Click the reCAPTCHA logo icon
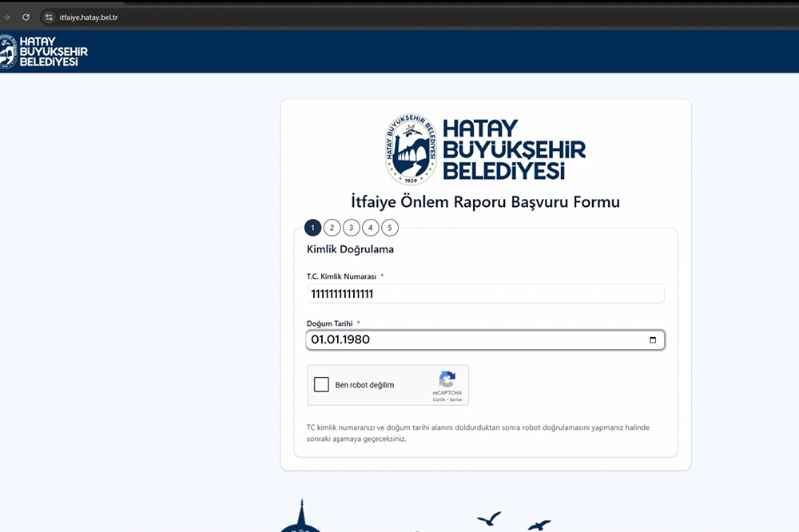The height and width of the screenshot is (532, 799). coord(447,379)
